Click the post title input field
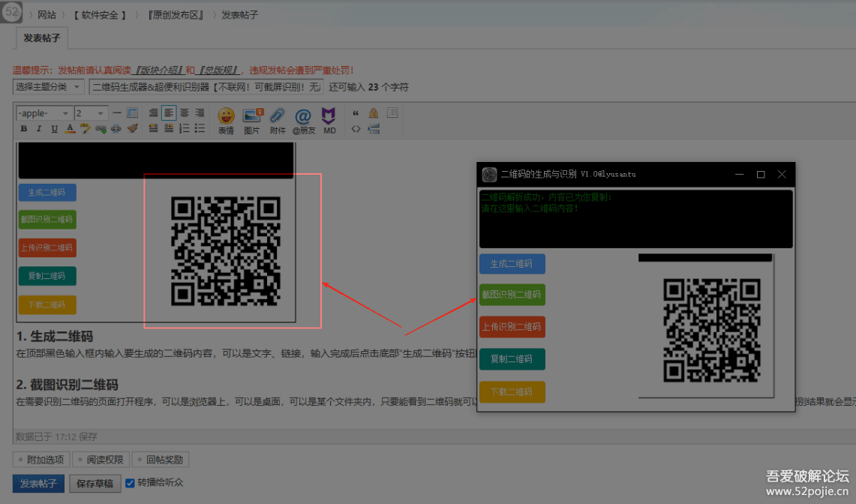Viewport: 856px width, 504px height. click(x=206, y=87)
